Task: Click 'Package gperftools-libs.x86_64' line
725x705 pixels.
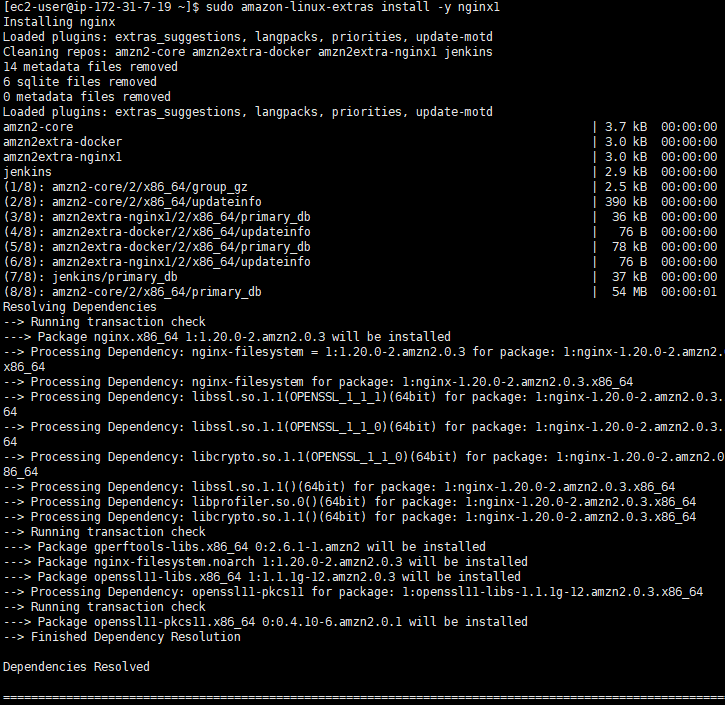Action: coord(244,547)
